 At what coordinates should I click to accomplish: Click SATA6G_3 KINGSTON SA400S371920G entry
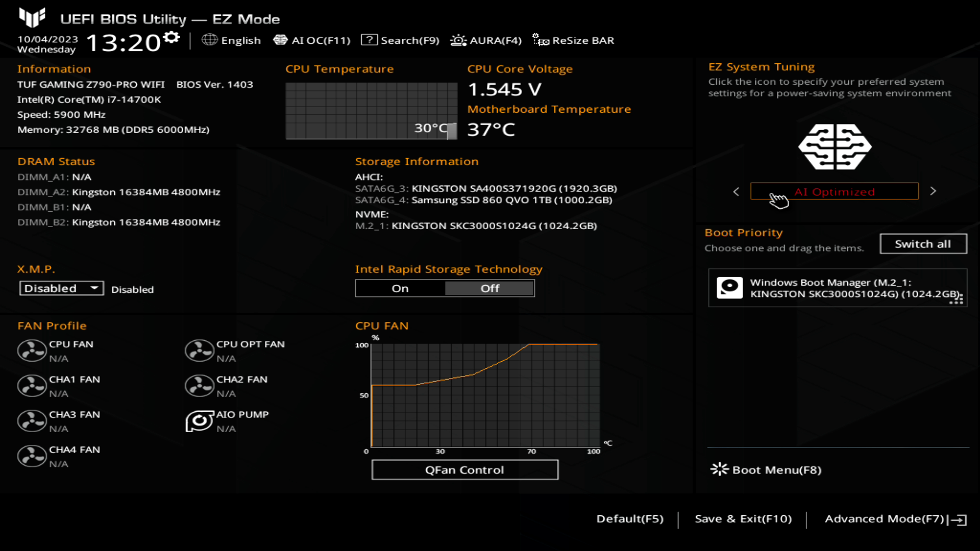click(x=486, y=189)
